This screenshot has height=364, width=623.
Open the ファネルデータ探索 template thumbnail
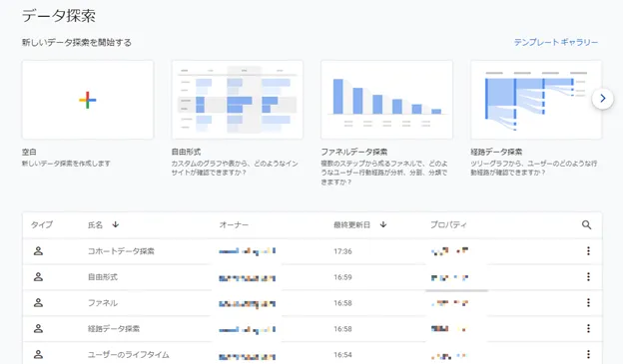pyautogui.click(x=386, y=100)
